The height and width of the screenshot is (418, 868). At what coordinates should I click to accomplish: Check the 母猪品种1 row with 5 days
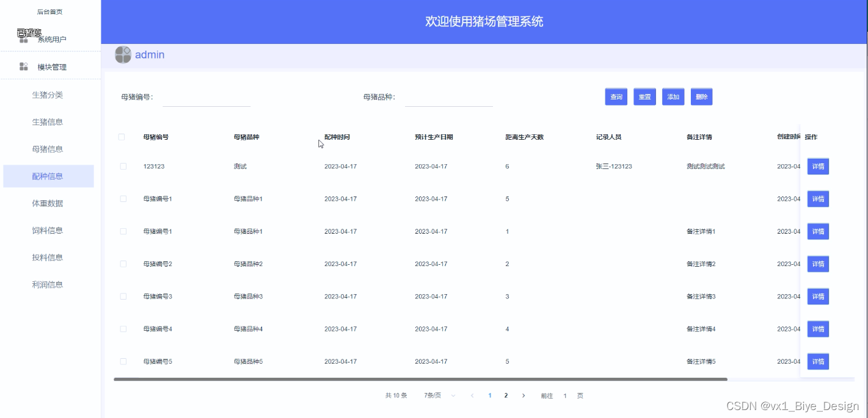(x=123, y=199)
